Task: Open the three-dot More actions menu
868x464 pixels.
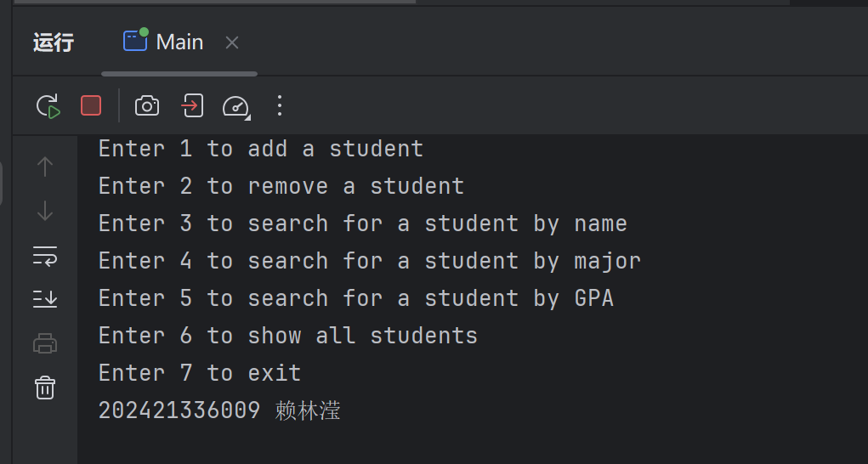Action: [279, 105]
